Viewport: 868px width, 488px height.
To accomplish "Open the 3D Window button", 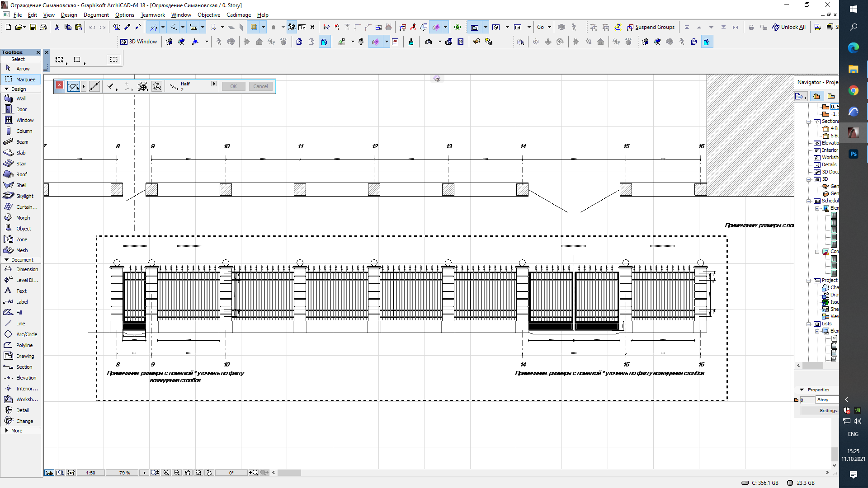I will pyautogui.click(x=138, y=42).
